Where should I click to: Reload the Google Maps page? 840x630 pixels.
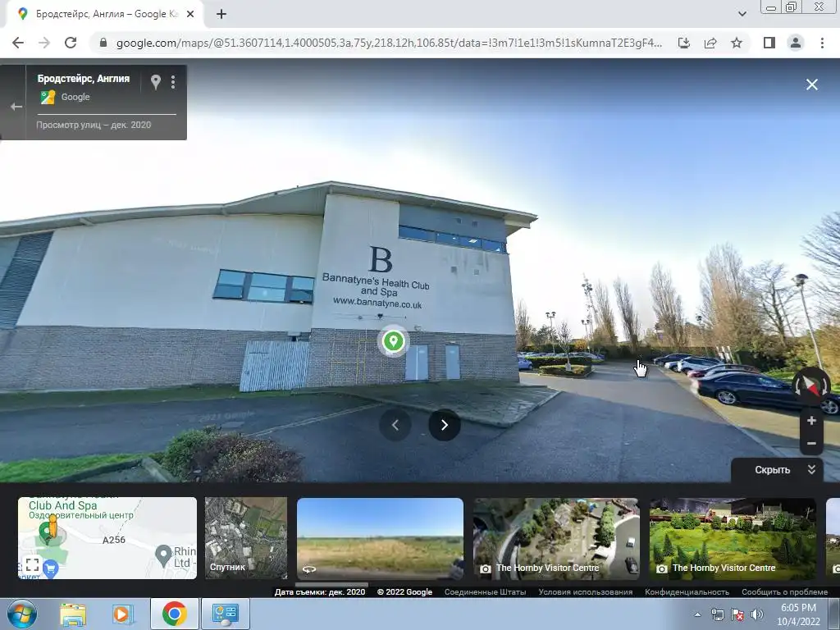71,43
